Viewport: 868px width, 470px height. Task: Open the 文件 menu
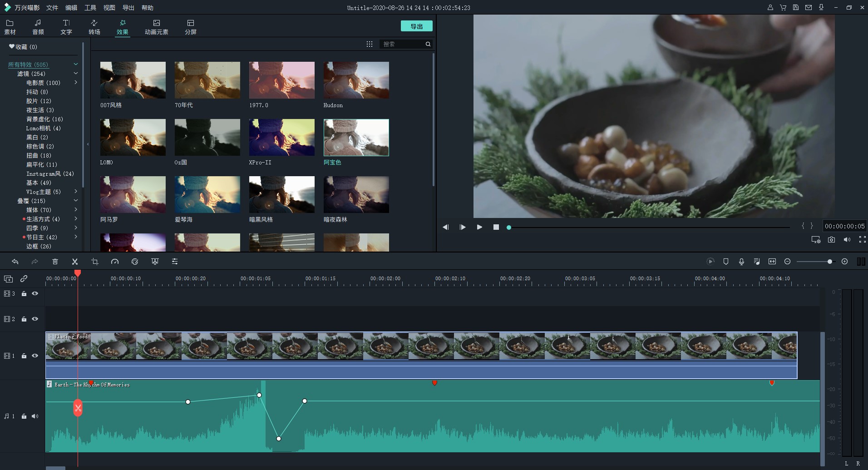(x=52, y=8)
